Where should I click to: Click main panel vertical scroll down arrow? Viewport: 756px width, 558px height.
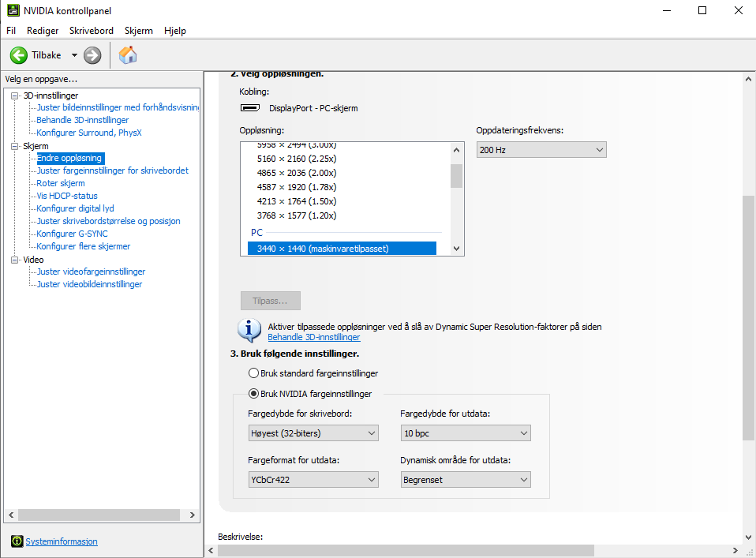click(x=748, y=537)
